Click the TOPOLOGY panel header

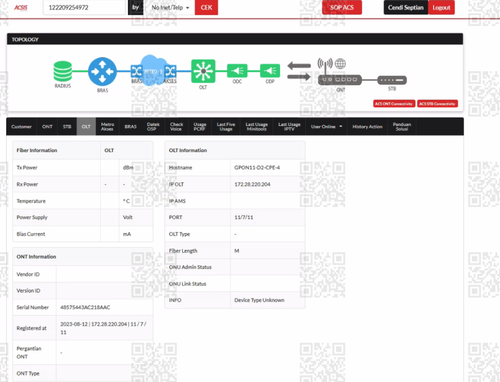235,39
